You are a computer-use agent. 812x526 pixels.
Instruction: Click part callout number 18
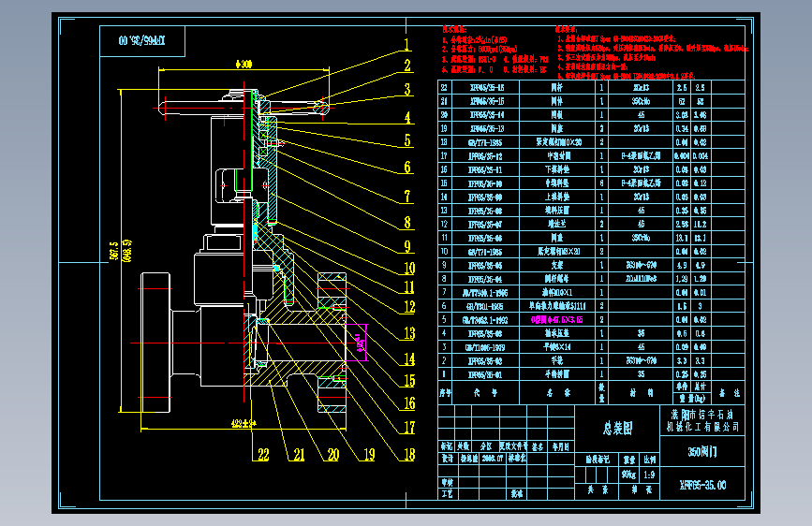point(409,454)
